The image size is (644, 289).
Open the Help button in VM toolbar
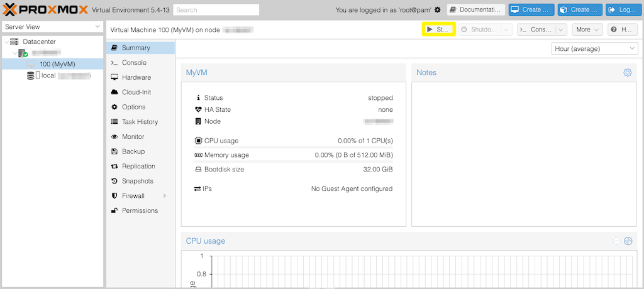click(622, 30)
